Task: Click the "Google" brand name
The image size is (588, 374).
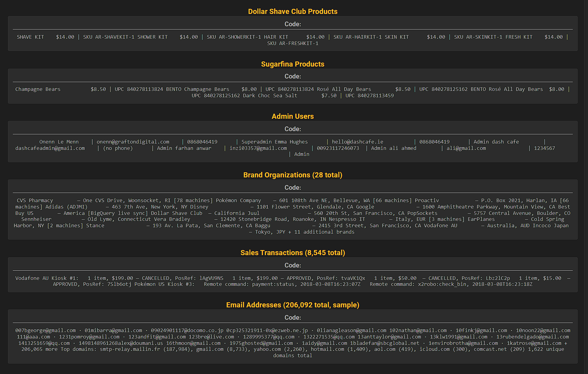Action: pos(365,207)
